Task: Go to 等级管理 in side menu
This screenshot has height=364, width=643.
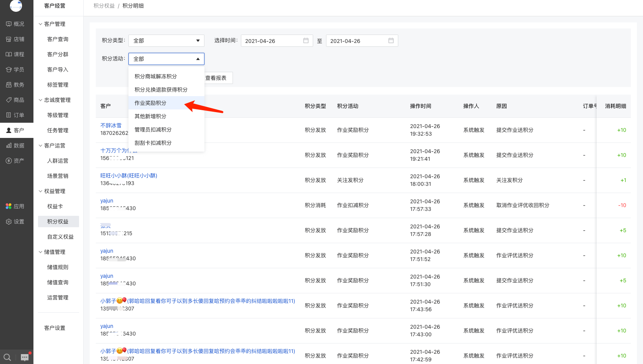Action: click(x=58, y=115)
